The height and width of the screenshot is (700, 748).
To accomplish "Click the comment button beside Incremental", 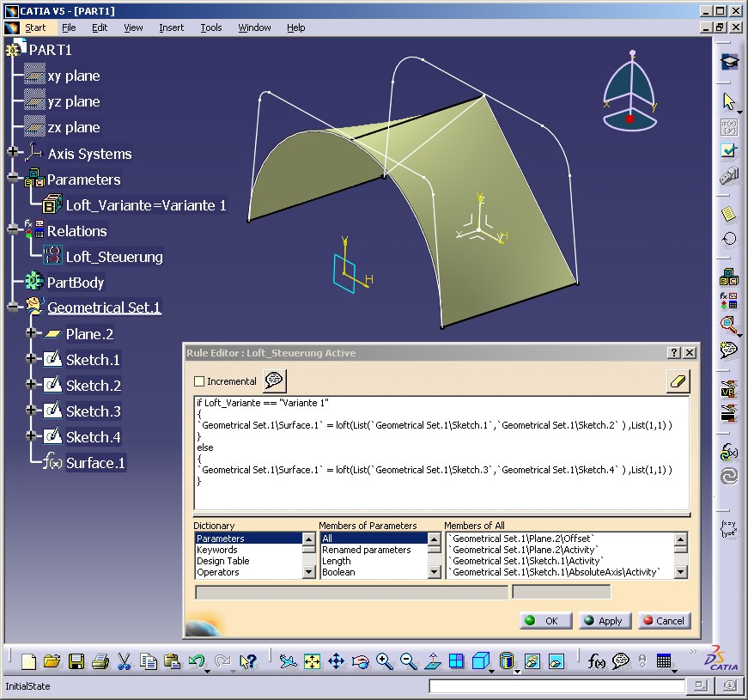I will (274, 380).
